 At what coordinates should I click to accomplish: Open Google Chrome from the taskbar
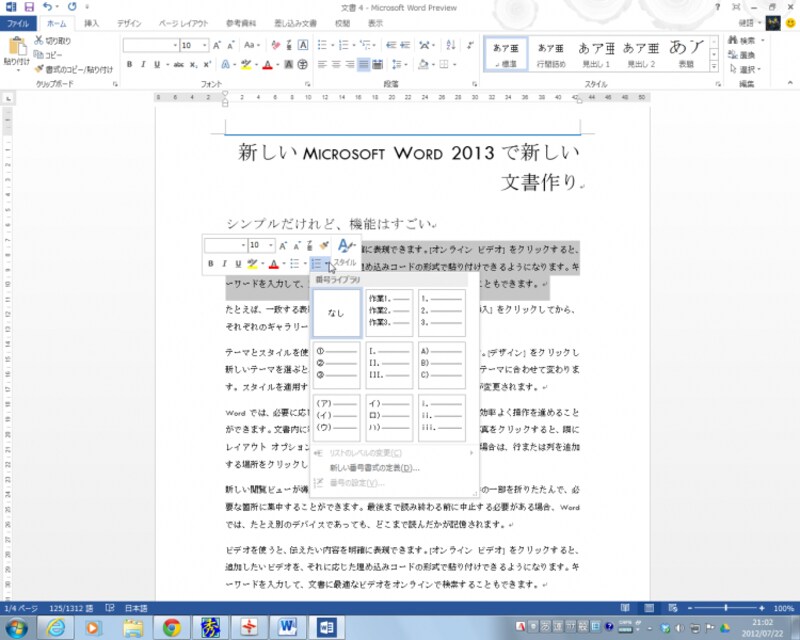171,627
